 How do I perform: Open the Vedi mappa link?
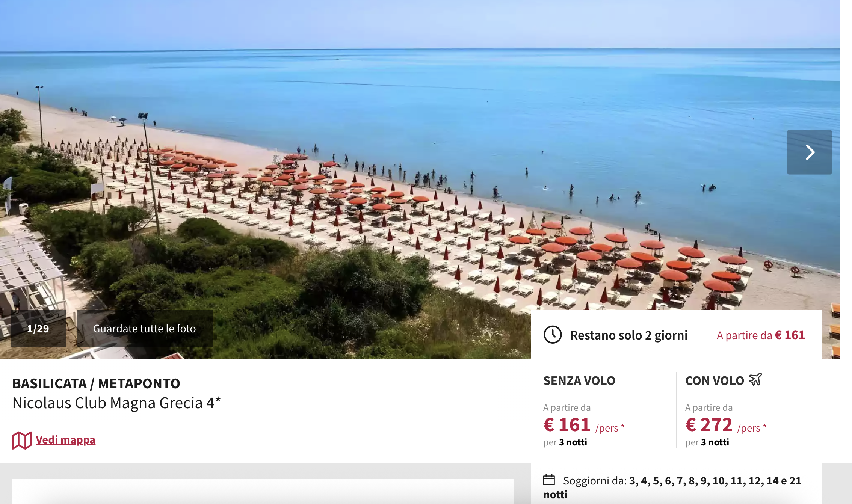coord(65,440)
